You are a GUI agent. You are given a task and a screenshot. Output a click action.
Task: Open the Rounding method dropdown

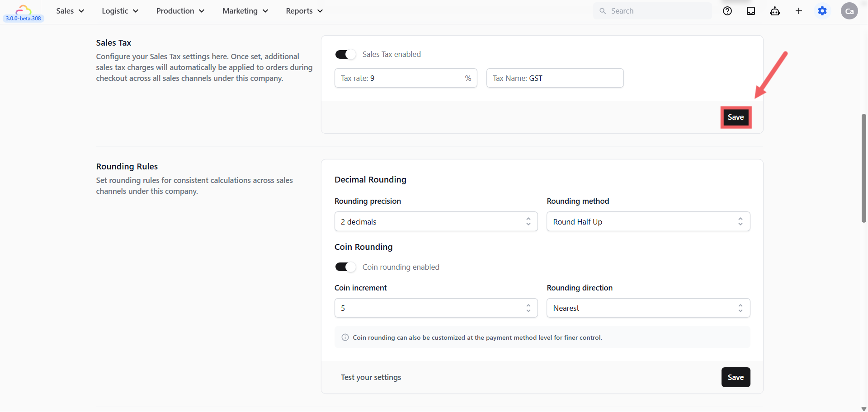pyautogui.click(x=648, y=221)
